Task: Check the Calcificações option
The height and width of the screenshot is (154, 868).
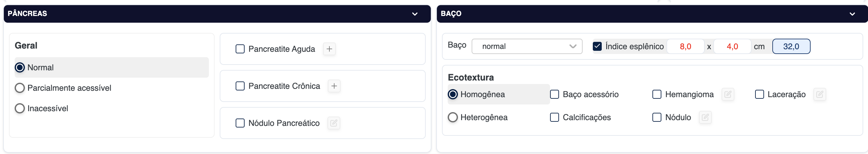Action: click(554, 118)
